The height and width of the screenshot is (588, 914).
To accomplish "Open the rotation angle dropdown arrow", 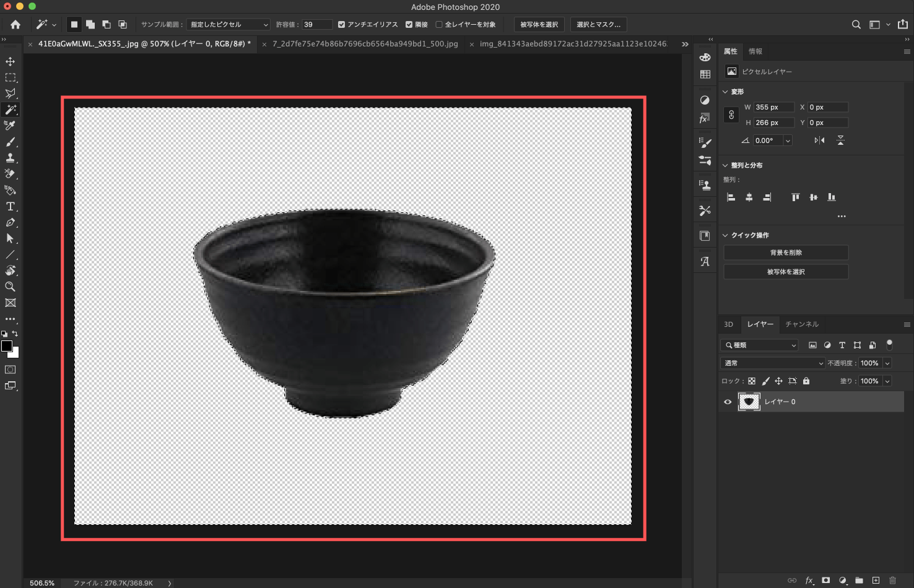I will point(788,141).
